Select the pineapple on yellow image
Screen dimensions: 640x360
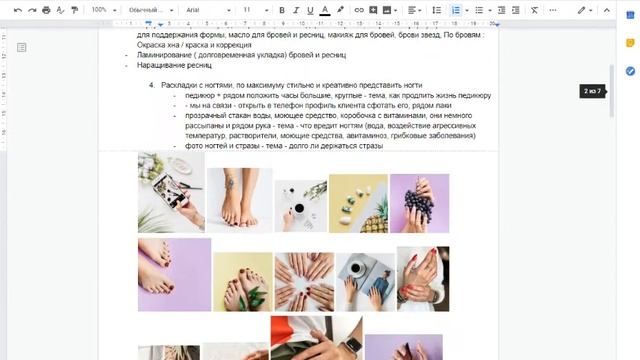358,203
